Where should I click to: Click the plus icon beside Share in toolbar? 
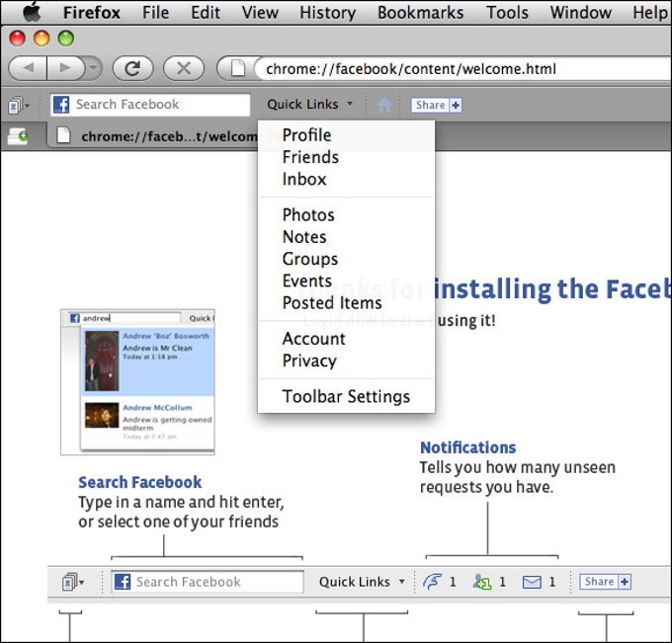[456, 105]
